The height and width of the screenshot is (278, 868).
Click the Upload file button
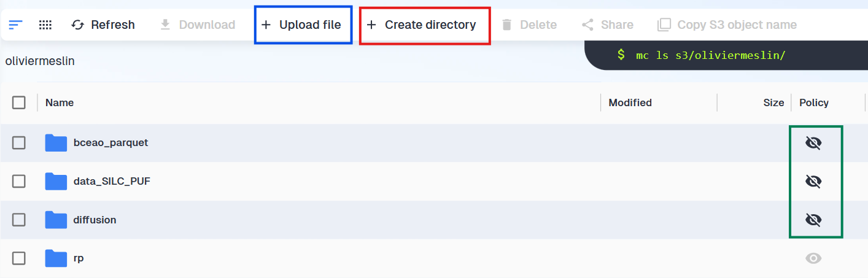pos(301,25)
